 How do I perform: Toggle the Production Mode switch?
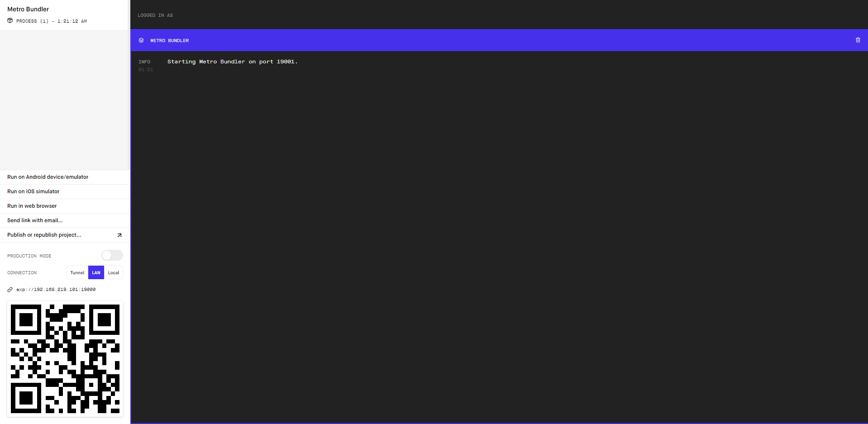coord(112,255)
